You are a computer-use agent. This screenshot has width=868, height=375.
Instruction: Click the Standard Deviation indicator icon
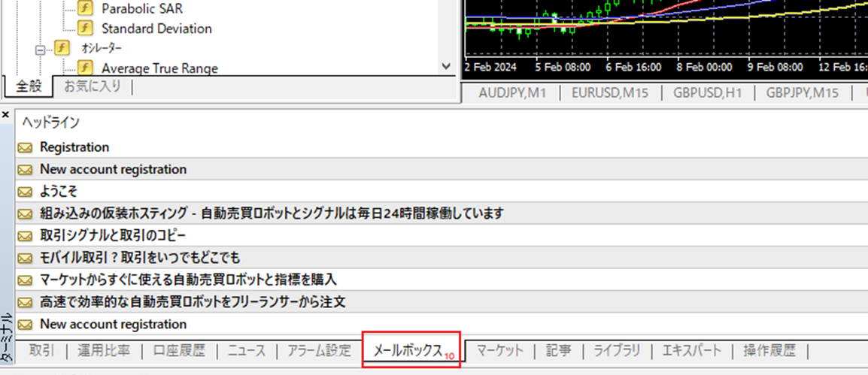click(86, 29)
